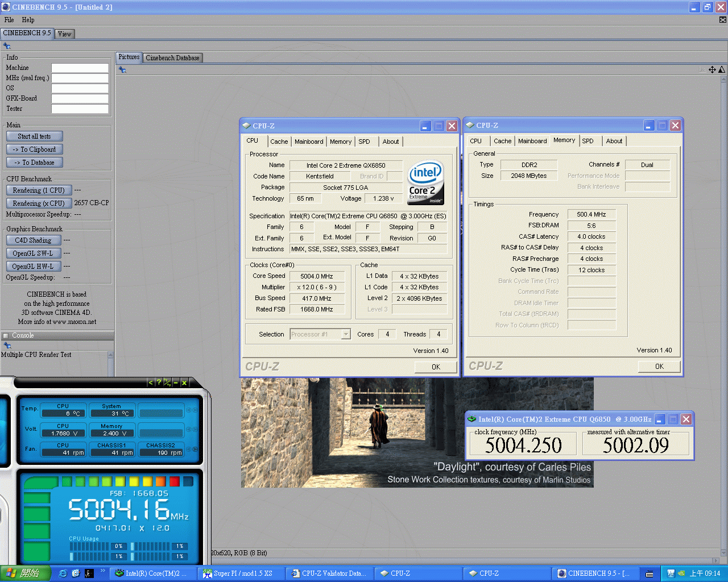Toggle Celsius/Fahrenheit icon in monitoring widget
The image size is (728, 582).
tap(167, 383)
